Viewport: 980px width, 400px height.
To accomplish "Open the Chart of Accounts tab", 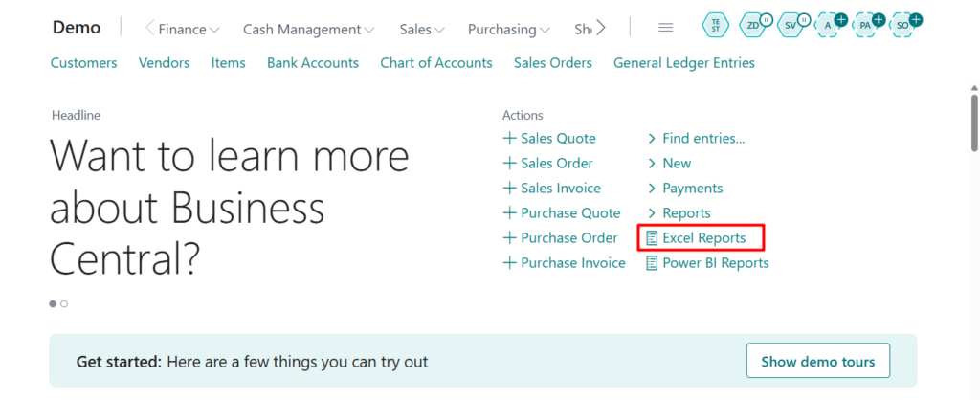I will [435, 63].
